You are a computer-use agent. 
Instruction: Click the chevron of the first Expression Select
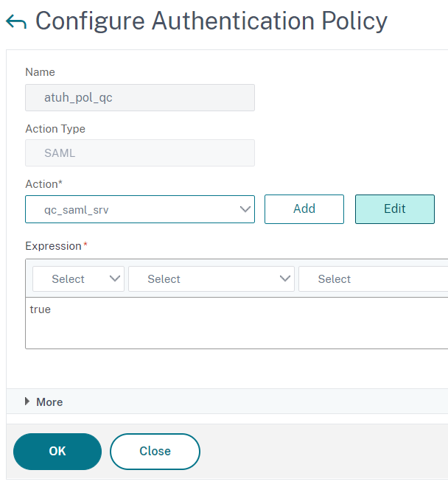click(x=114, y=279)
